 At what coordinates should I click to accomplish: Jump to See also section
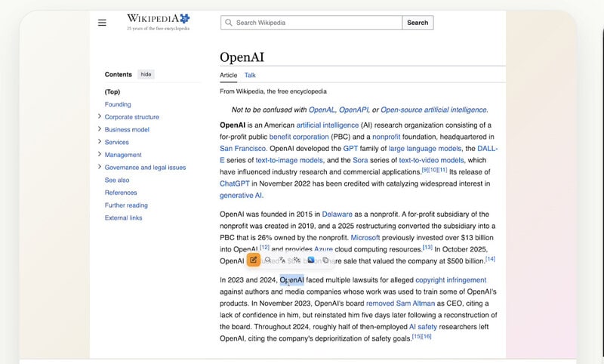point(117,180)
